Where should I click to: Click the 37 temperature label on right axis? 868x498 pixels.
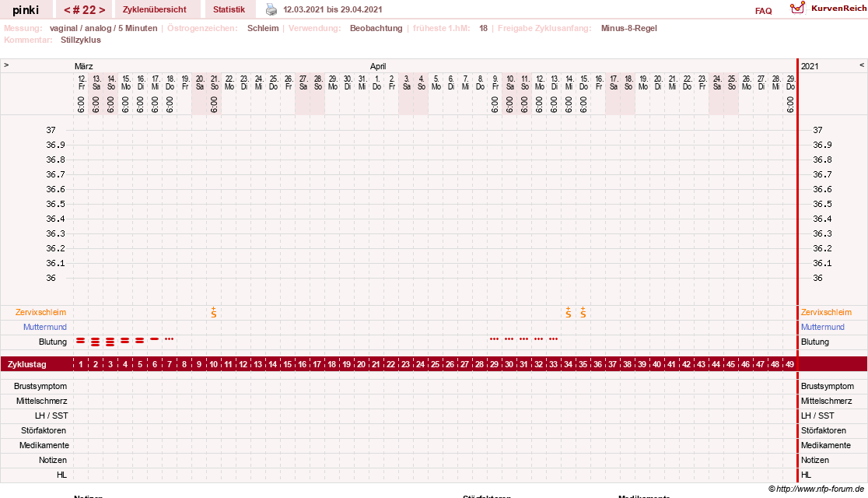[817, 130]
